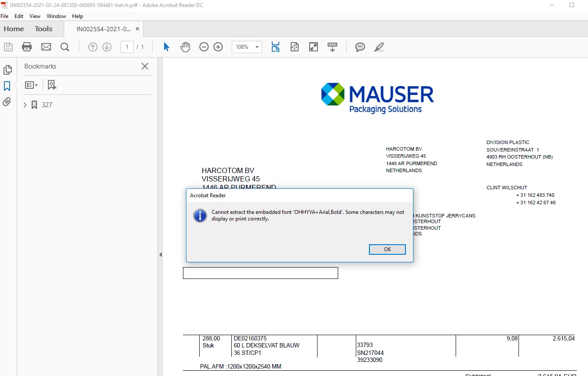The width and height of the screenshot is (588, 376).
Task: Open the Help menu
Action: [77, 16]
